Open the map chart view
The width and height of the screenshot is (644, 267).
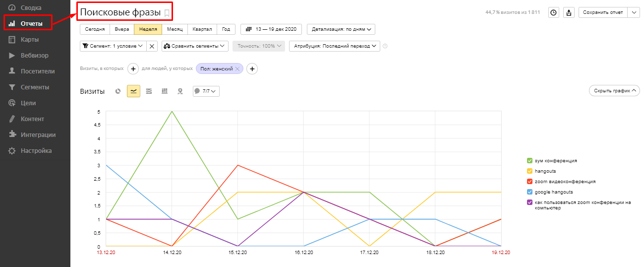(x=180, y=91)
